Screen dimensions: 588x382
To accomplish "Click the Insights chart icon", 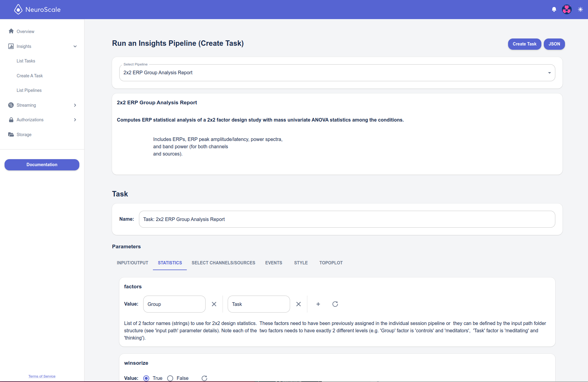I will coord(11,46).
